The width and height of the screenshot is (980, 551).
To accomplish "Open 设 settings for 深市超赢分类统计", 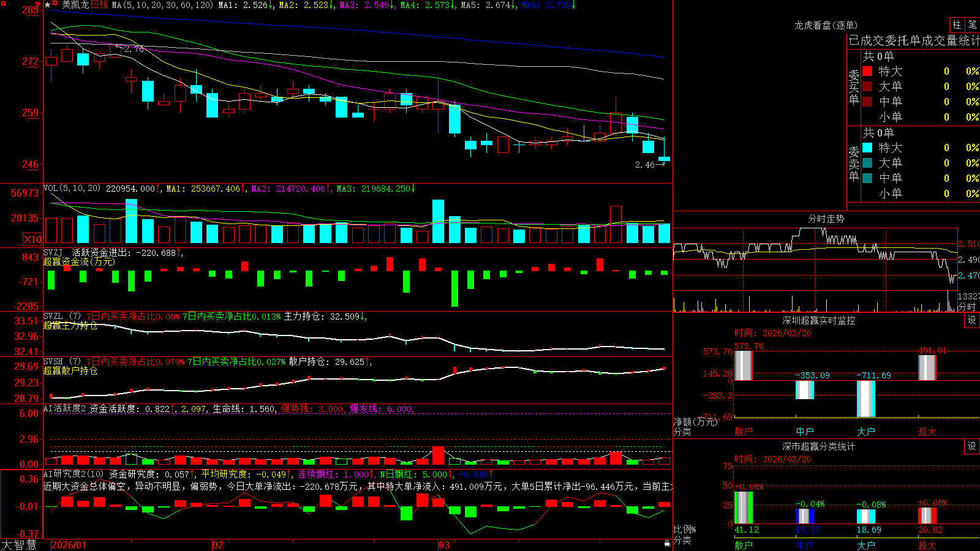I will click(x=972, y=446).
